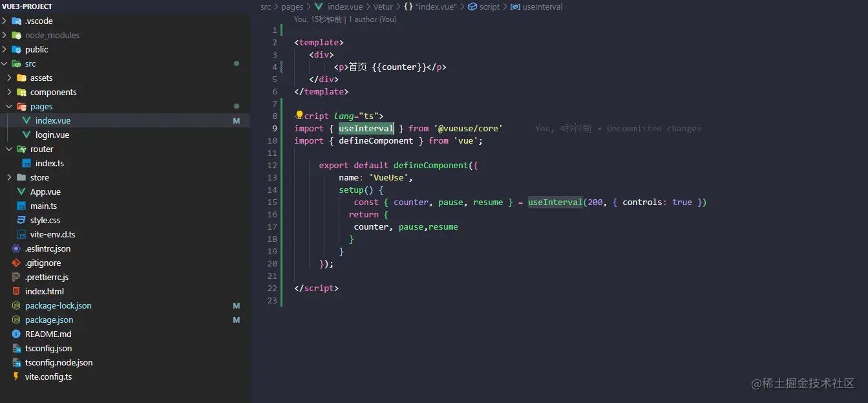
Task: Click the npm icon beside package-lock.json
Action: click(16, 305)
